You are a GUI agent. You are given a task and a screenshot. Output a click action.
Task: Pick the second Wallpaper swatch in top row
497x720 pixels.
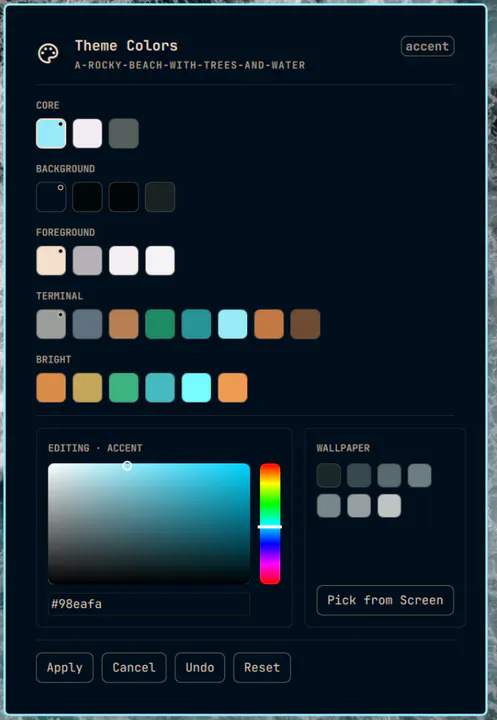tap(359, 475)
